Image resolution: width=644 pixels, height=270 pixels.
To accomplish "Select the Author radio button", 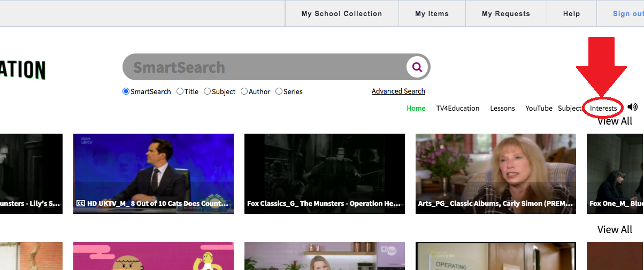I will pos(244,91).
